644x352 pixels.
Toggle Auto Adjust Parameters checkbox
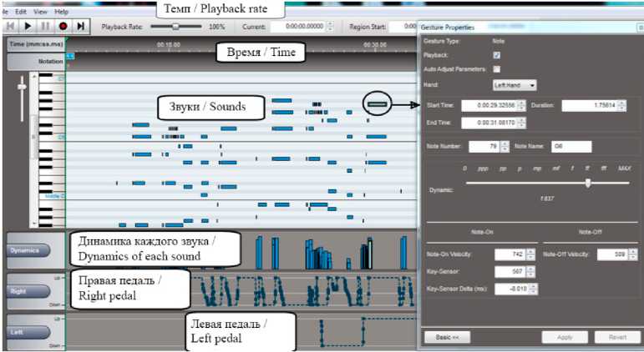497,69
